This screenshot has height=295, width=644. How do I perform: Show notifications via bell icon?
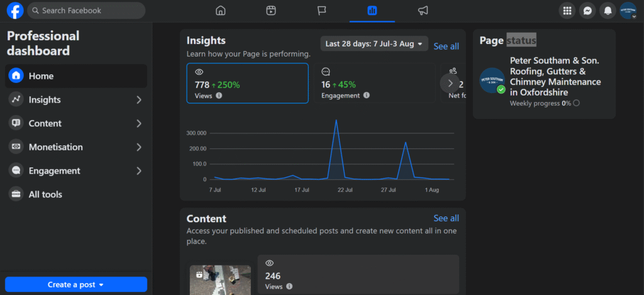[x=608, y=11]
